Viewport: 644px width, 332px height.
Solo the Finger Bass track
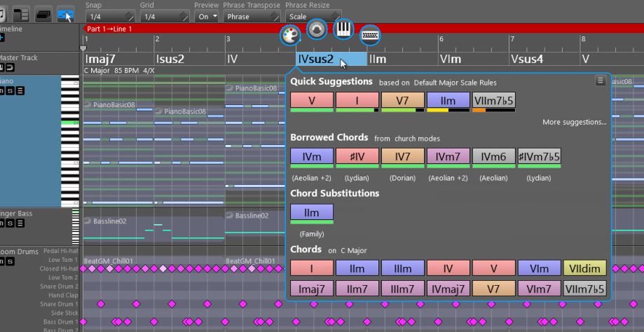click(x=11, y=223)
